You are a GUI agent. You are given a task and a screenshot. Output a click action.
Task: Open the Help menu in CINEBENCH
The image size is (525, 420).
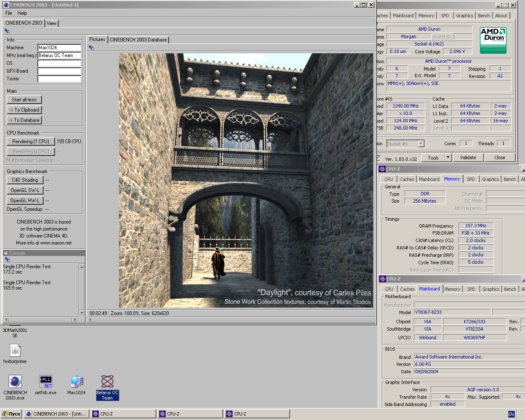22,13
